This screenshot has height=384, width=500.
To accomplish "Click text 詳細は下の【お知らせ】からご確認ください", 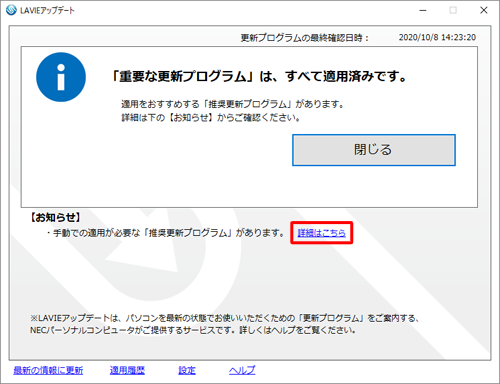I will (210, 118).
